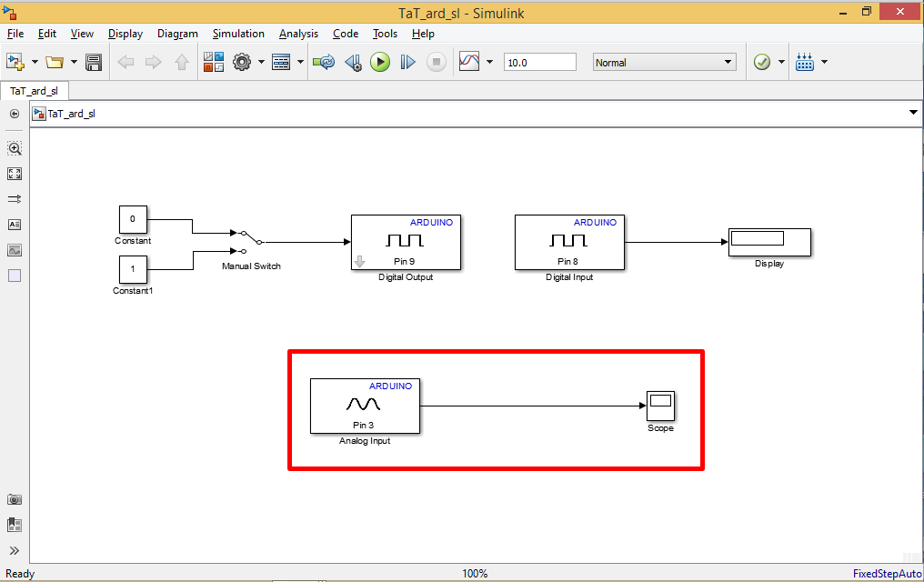Screen dimensions: 924x582
Task: Open the Display menu
Action: pos(126,34)
